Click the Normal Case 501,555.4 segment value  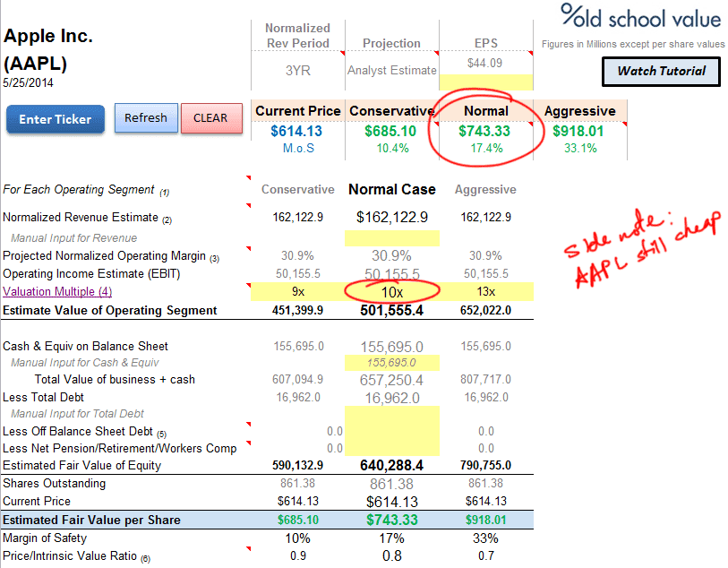(x=392, y=310)
